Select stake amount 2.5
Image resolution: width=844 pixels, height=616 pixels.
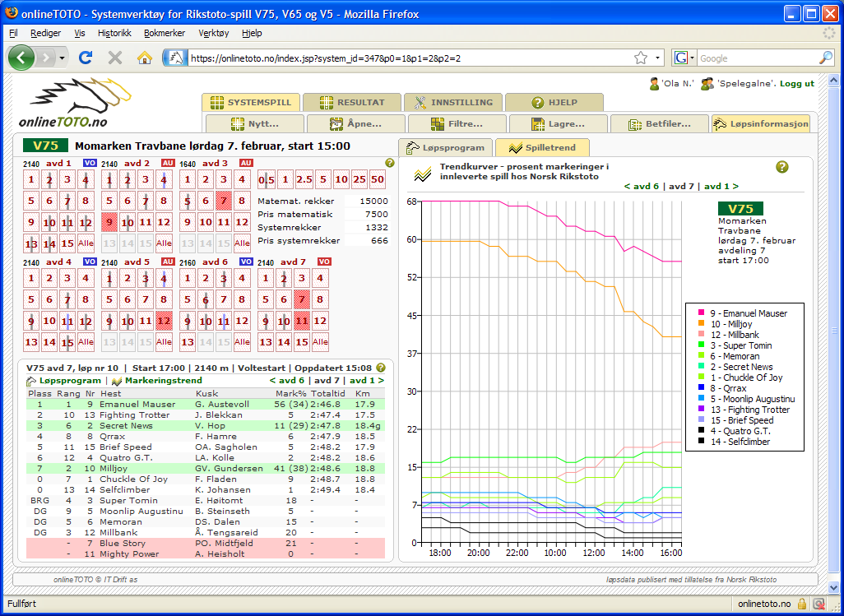click(304, 180)
